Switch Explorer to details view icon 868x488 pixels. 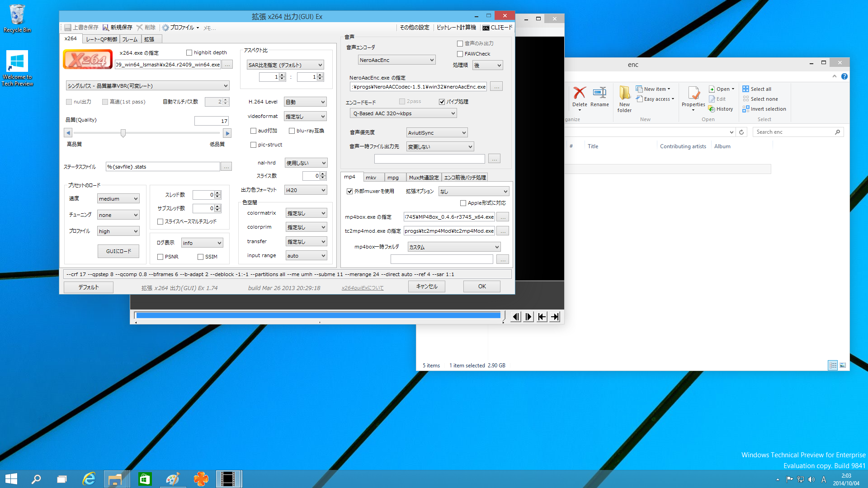(x=833, y=365)
